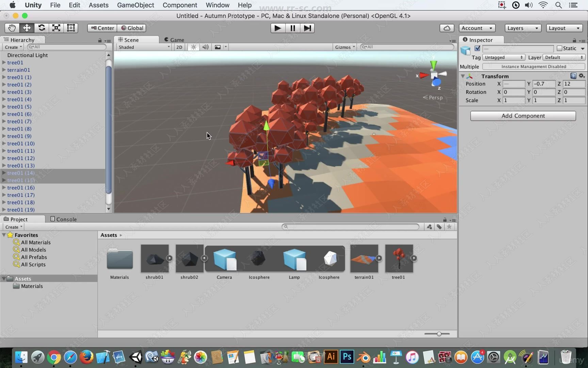Open the Layout dropdown
Viewport: 588px width, 368px height.
(x=564, y=28)
